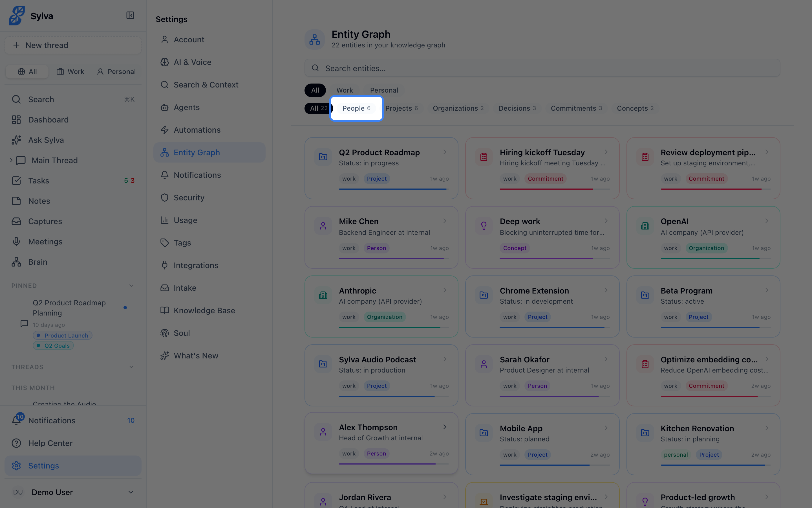The height and width of the screenshot is (508, 812).
Task: Open the Sarah Okafor entity card
Action: pos(542,375)
